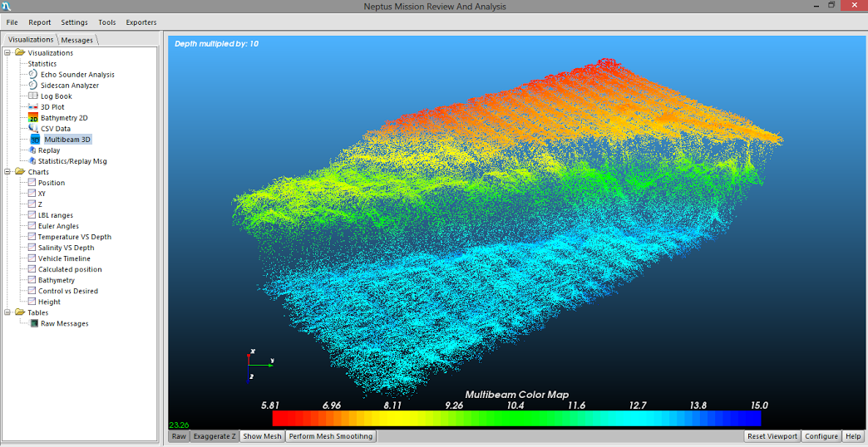Click the Charts folder icon

pos(20,171)
